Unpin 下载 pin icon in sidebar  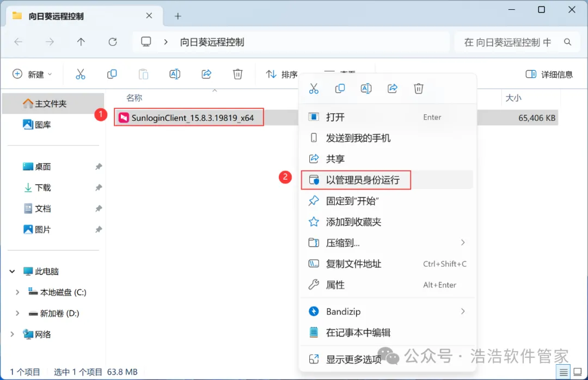pos(98,188)
